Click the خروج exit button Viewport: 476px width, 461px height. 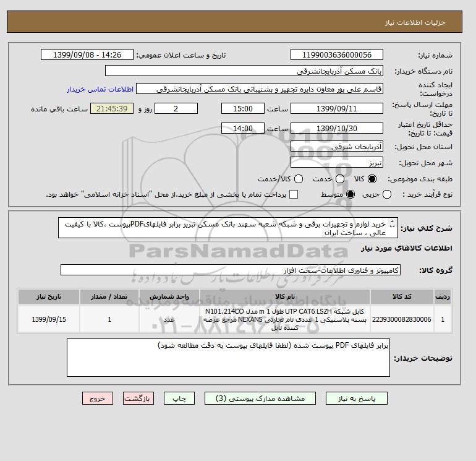click(x=98, y=398)
